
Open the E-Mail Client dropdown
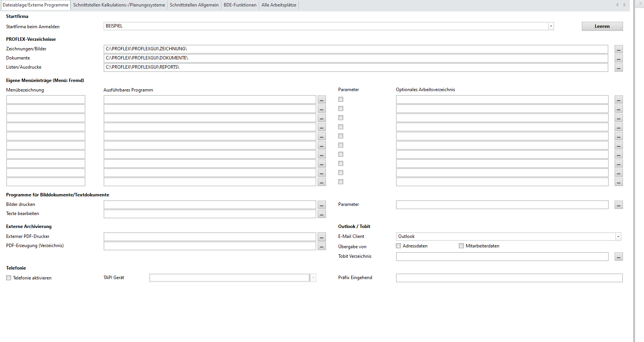click(618, 237)
